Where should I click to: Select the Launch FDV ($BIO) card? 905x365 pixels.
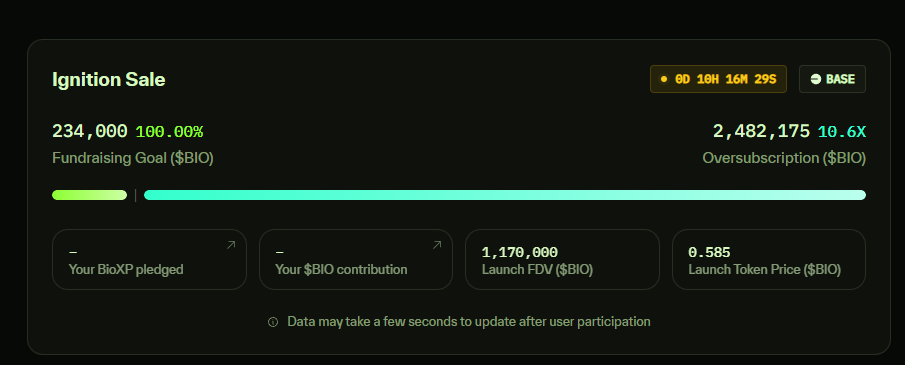[562, 259]
